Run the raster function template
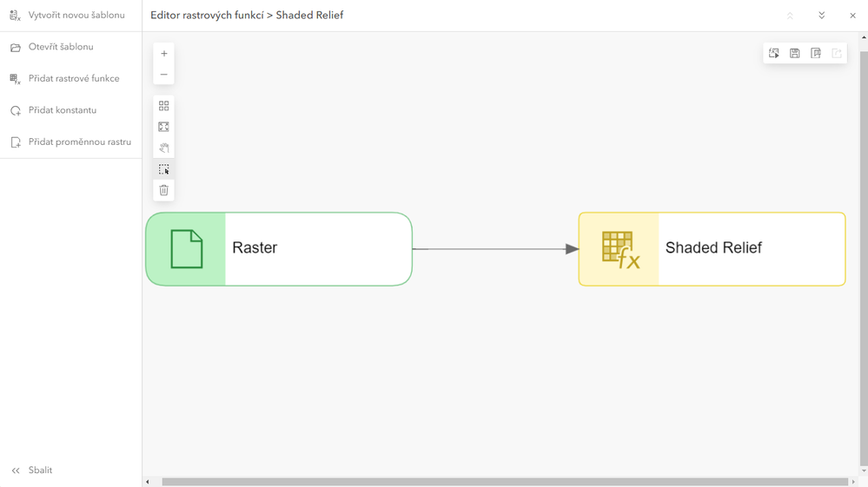Image resolution: width=868 pixels, height=487 pixels. click(773, 54)
